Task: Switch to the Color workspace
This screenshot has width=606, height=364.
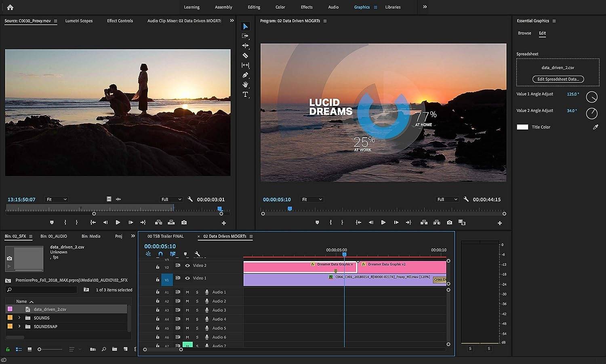Action: pyautogui.click(x=280, y=7)
